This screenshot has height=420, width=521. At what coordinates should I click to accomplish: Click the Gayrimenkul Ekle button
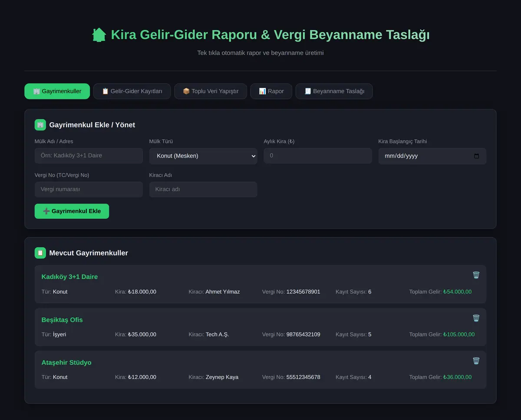coord(72,211)
